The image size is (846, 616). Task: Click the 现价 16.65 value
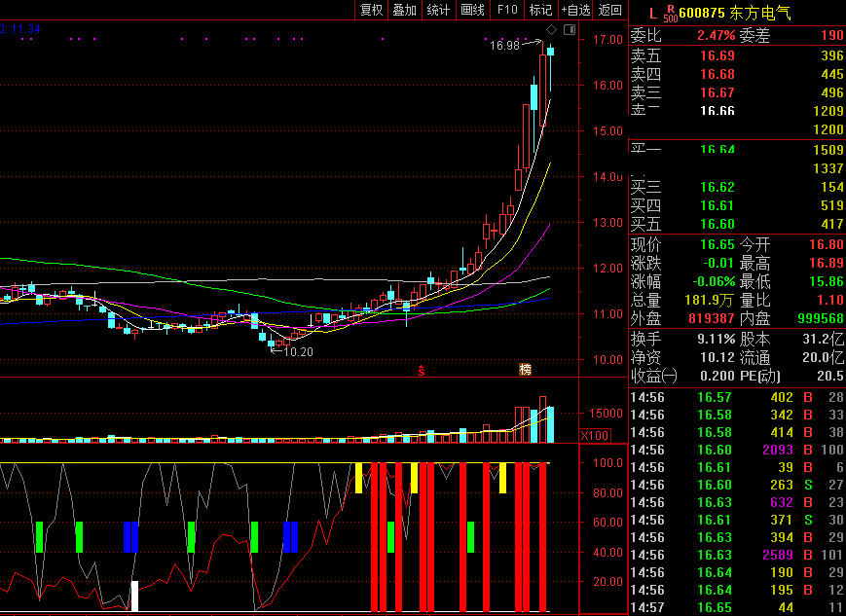[x=717, y=245]
